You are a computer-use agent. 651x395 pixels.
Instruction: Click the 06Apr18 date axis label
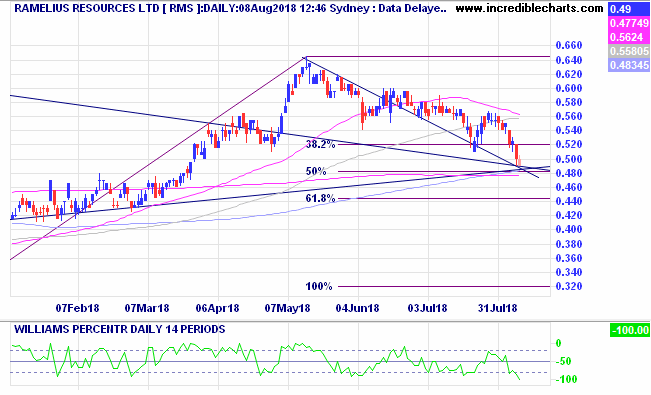(x=218, y=308)
